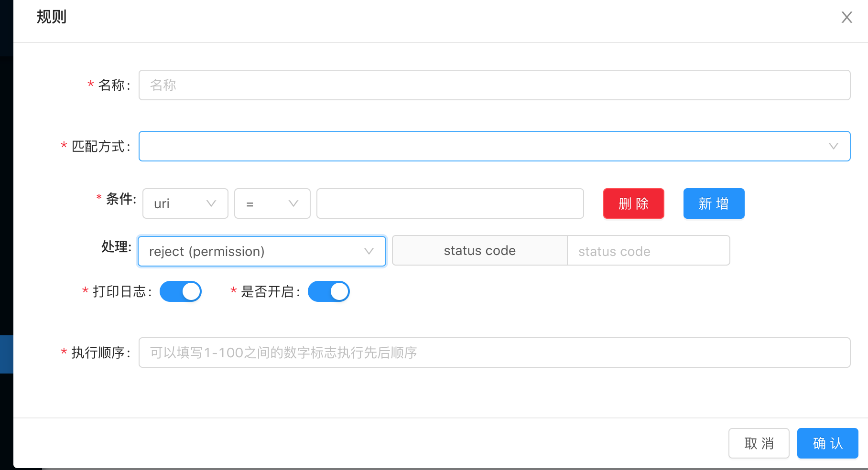868x470 pixels.
Task: Click the red 删除 button
Action: pos(634,203)
